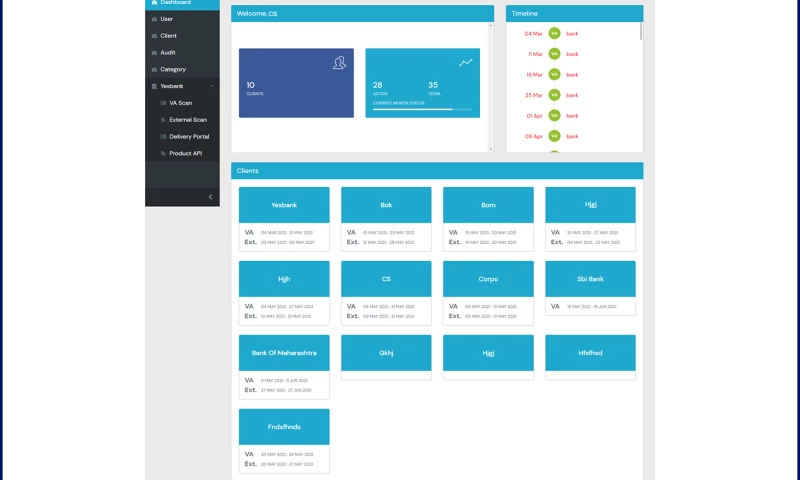Go to the Audit section

[x=182, y=53]
